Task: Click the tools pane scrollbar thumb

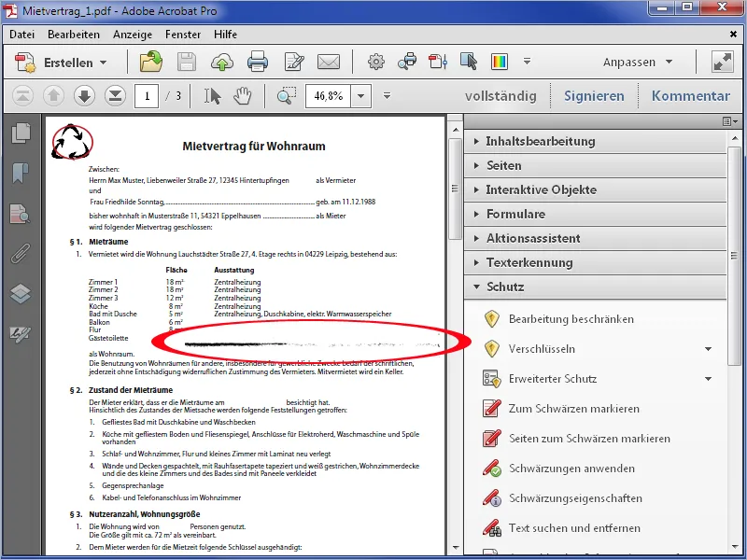Action: point(734,256)
